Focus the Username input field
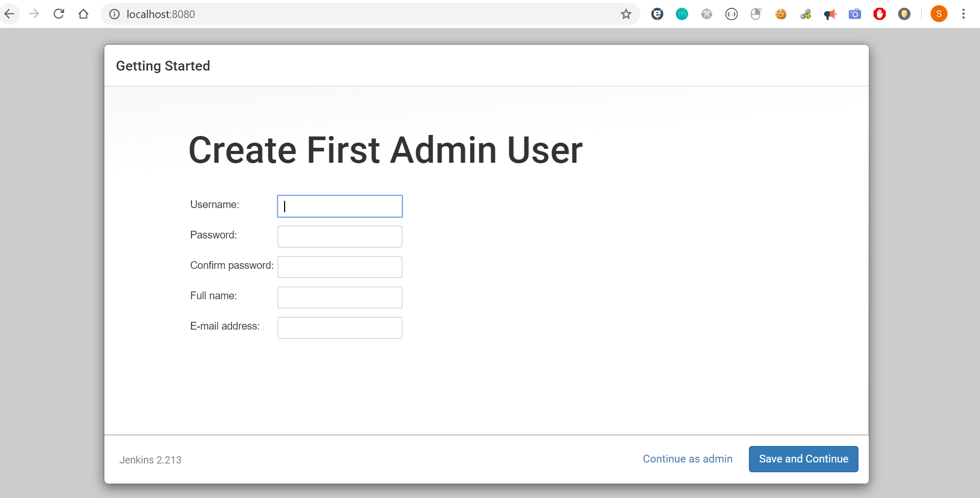This screenshot has height=498, width=980. [340, 206]
